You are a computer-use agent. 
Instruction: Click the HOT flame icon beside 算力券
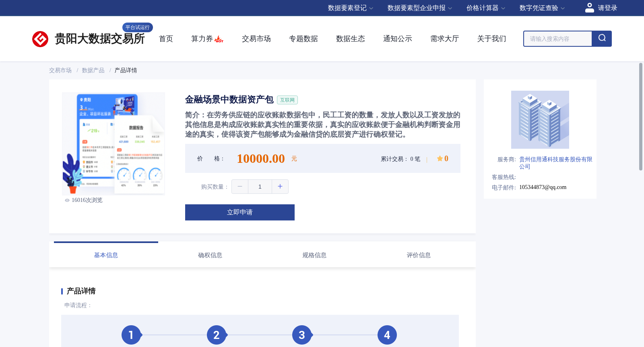(219, 39)
